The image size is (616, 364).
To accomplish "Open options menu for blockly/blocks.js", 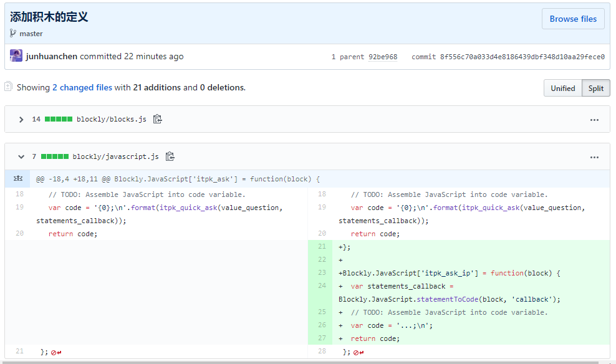I will tap(594, 120).
